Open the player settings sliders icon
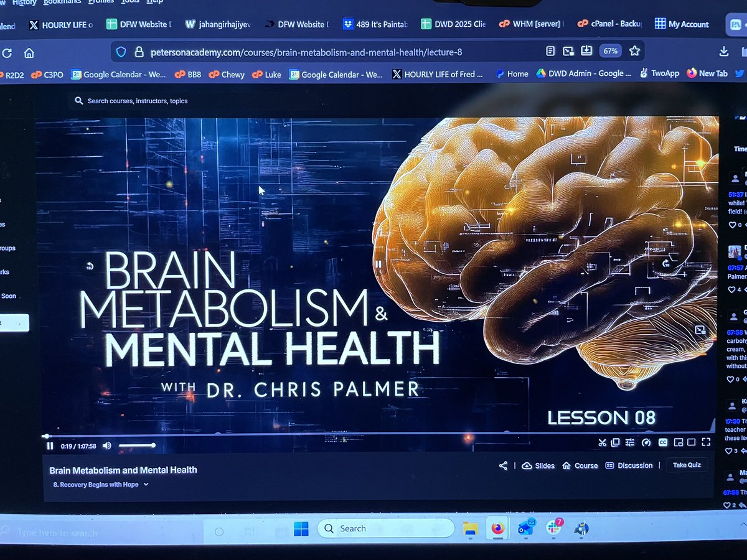The image size is (747, 560). [630, 443]
